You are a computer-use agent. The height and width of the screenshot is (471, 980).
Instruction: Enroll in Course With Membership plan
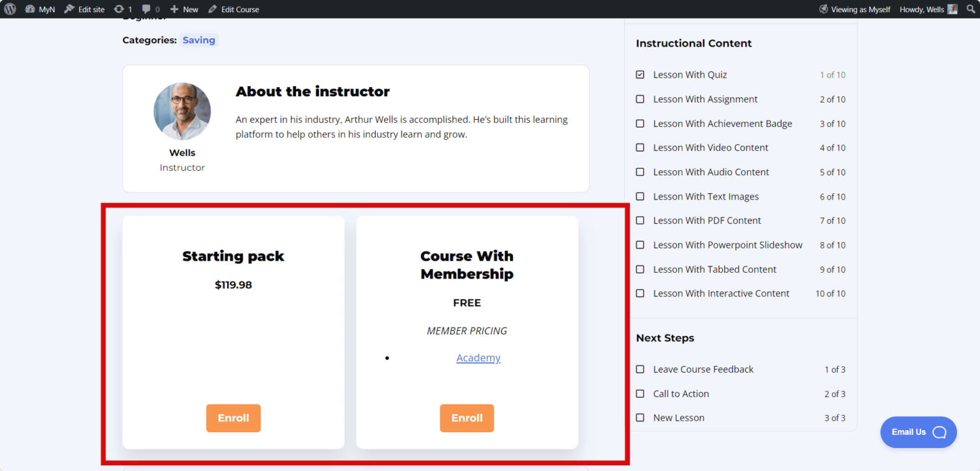coord(466,418)
